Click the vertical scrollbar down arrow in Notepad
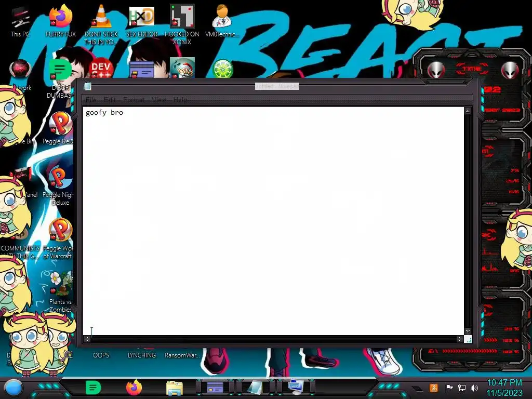 point(468,331)
